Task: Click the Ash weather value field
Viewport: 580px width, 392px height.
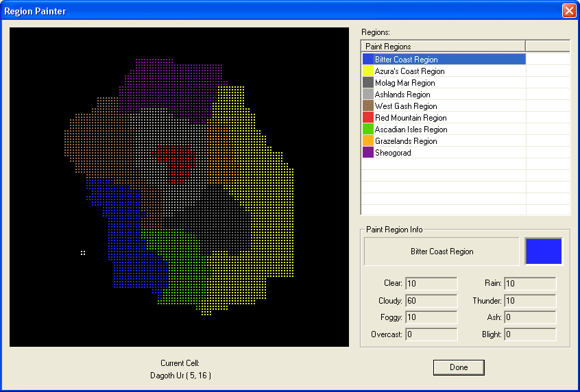Action: tap(530, 317)
